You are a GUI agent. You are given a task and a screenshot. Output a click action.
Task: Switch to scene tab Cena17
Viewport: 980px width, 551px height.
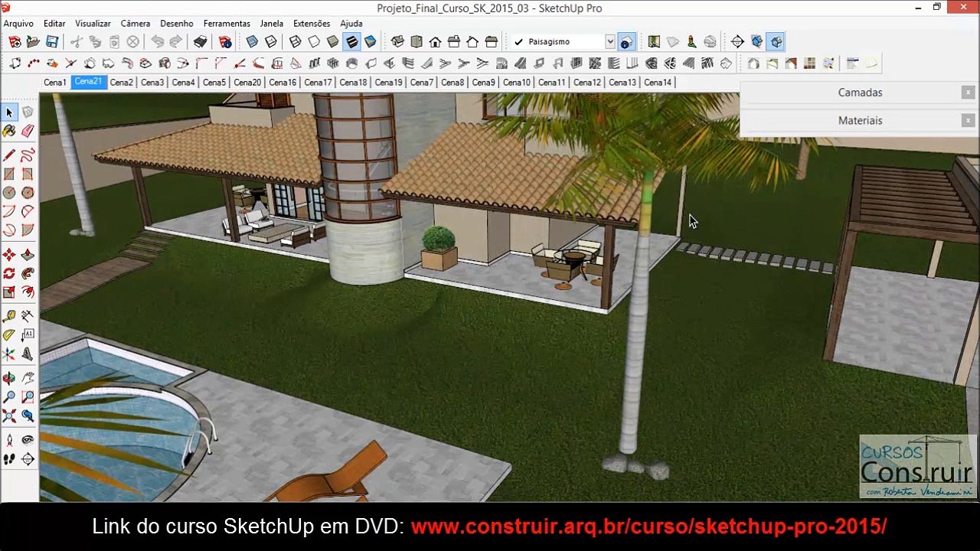[318, 82]
